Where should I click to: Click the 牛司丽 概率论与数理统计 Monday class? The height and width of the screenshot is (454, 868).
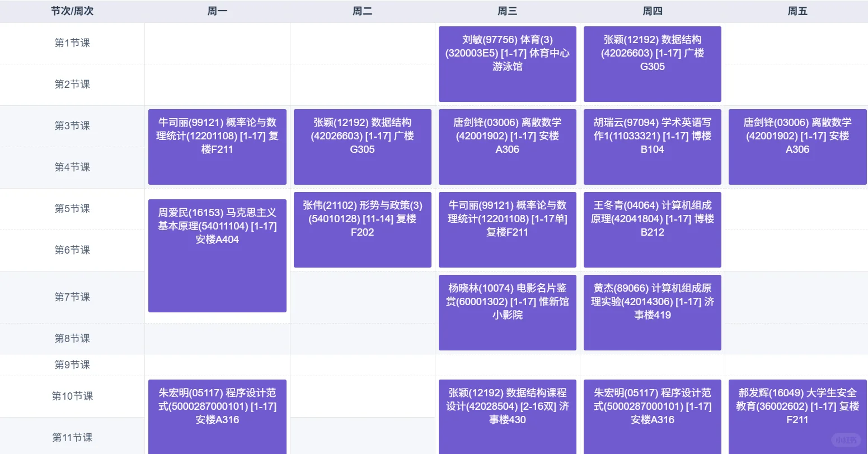coord(217,146)
